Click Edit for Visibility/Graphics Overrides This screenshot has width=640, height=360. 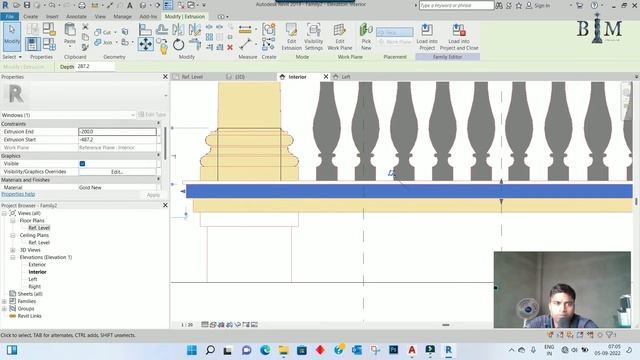point(117,172)
